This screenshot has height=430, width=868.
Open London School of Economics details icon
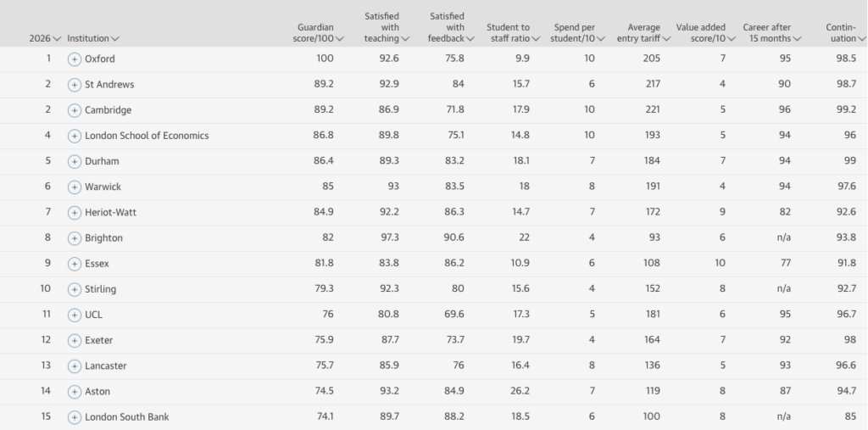(x=75, y=136)
